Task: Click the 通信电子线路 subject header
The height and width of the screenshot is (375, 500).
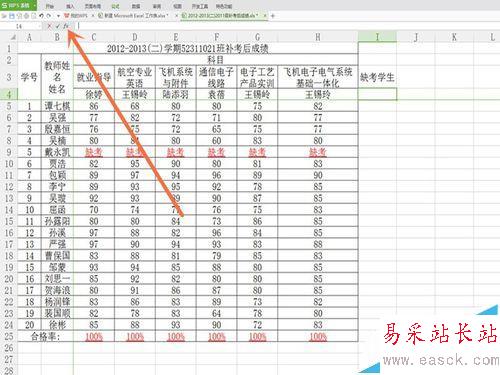Action: (216, 77)
